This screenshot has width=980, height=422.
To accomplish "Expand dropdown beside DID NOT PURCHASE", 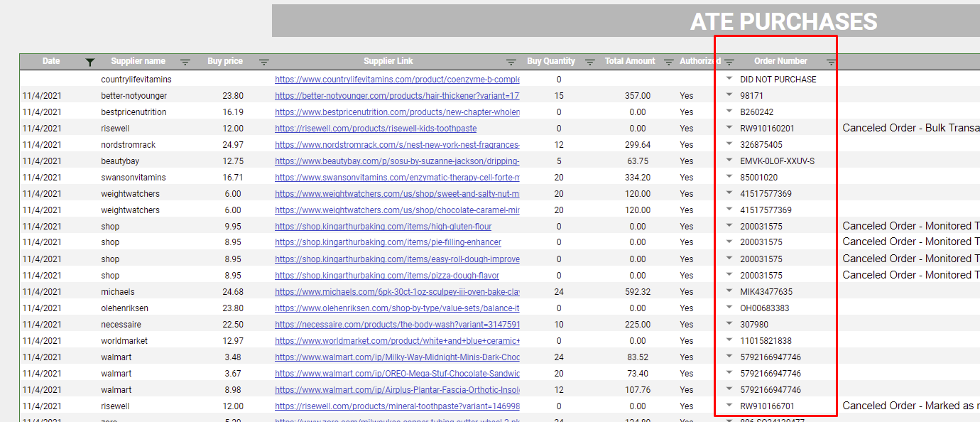I will (x=729, y=78).
